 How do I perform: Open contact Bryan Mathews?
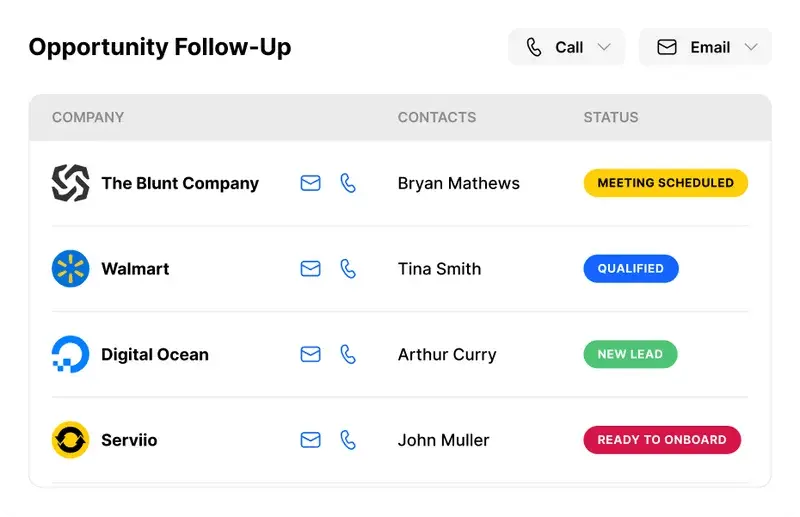(458, 183)
